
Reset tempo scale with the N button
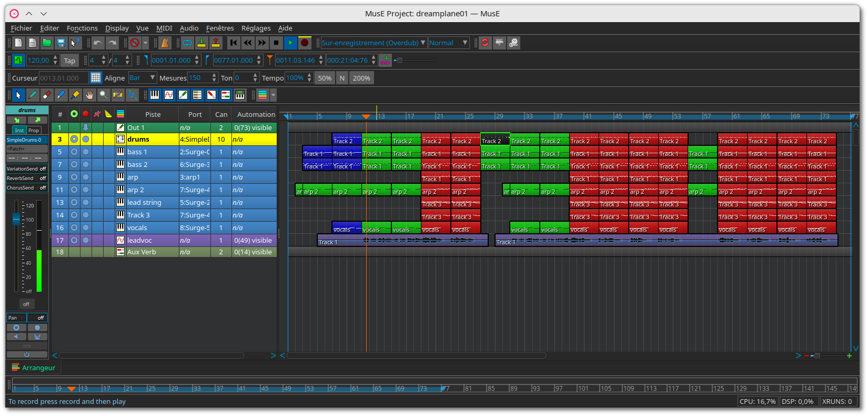point(342,78)
